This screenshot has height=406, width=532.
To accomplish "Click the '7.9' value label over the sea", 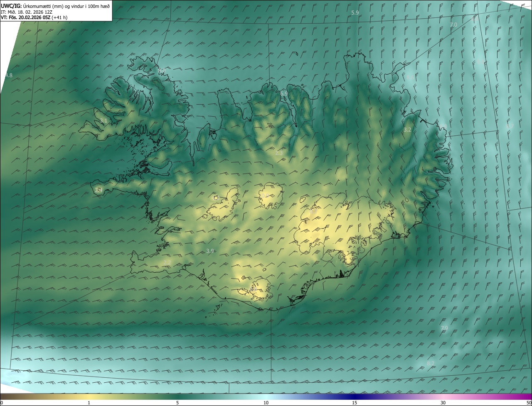I will pyautogui.click(x=444, y=328).
